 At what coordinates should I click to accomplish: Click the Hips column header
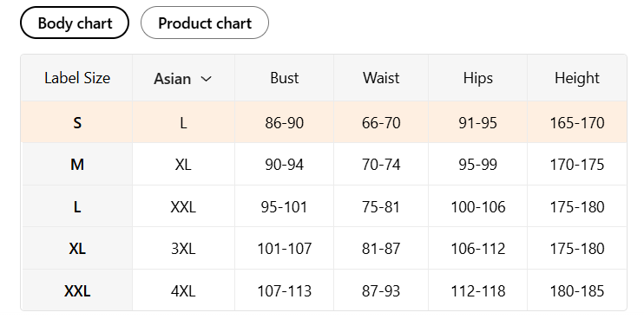tap(477, 78)
